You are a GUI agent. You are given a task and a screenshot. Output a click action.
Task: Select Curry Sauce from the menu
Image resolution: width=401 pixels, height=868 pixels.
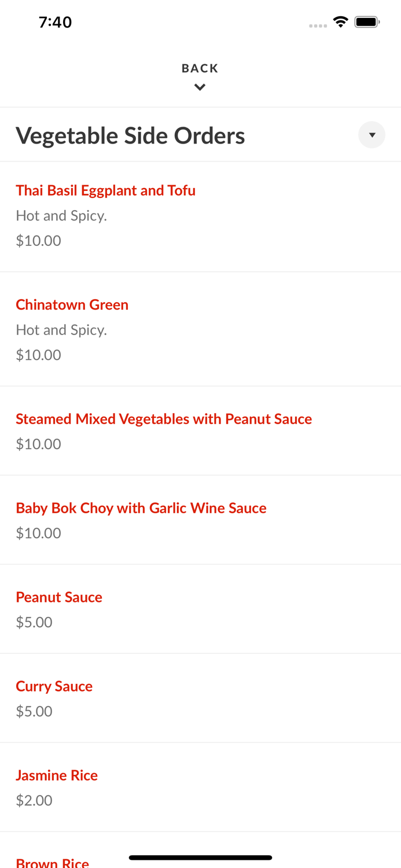(x=54, y=686)
